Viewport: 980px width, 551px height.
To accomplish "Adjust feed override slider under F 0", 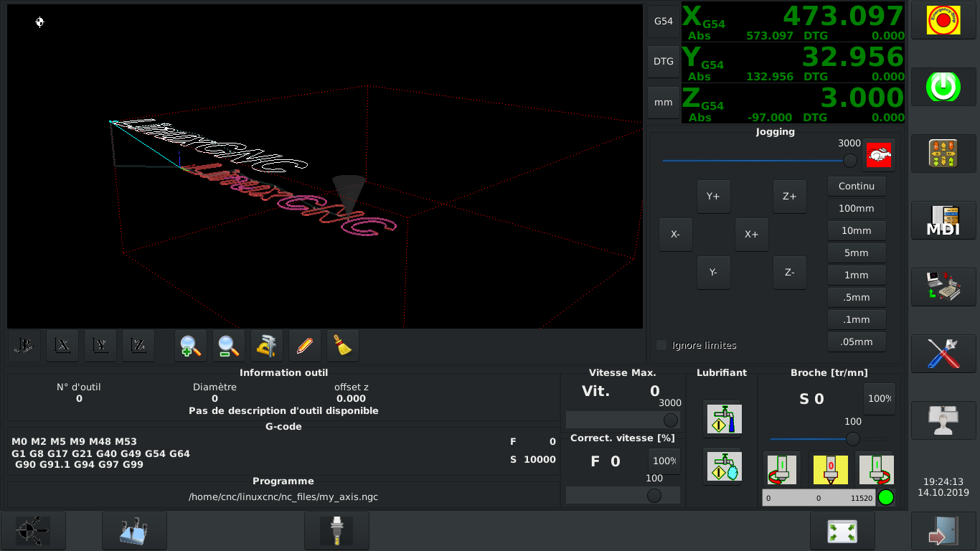I will (x=623, y=495).
